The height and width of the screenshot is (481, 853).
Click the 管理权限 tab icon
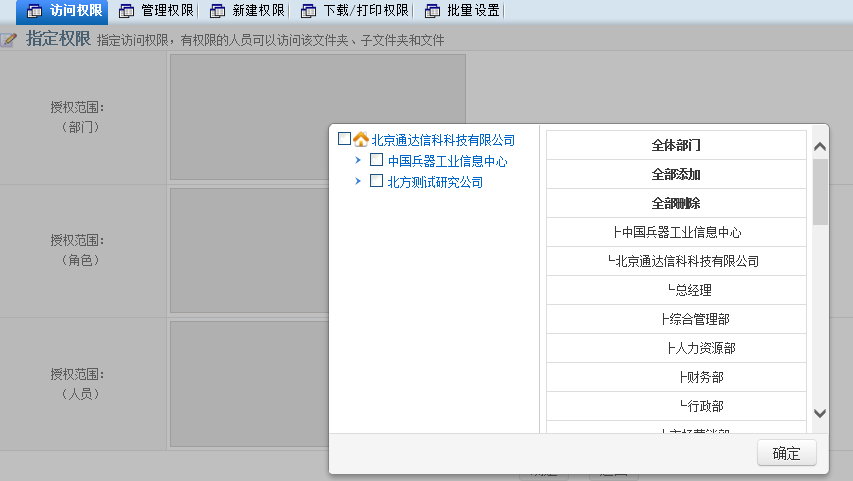tap(126, 11)
